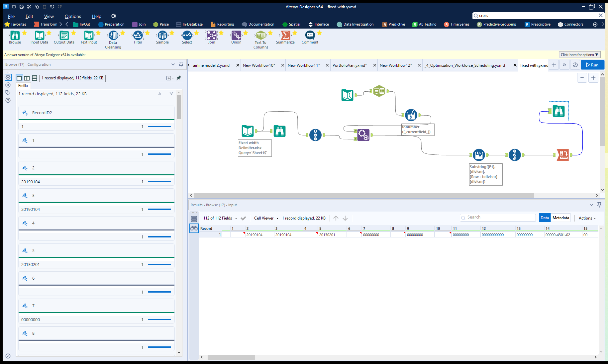The image size is (608, 364).
Task: Run the workflow
Action: [592, 65]
